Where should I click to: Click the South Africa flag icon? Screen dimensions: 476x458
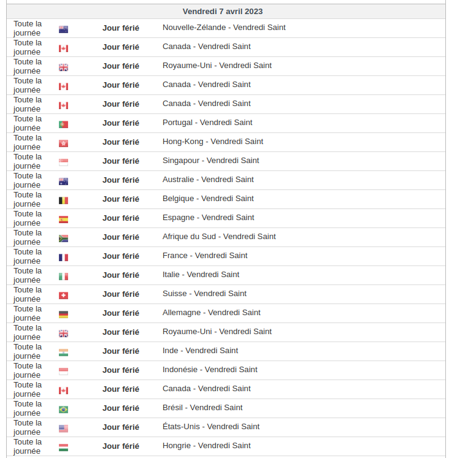pyautogui.click(x=63, y=239)
